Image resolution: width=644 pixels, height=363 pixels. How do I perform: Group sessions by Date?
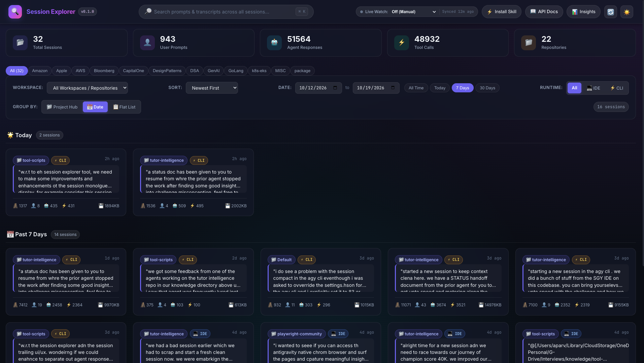click(95, 107)
